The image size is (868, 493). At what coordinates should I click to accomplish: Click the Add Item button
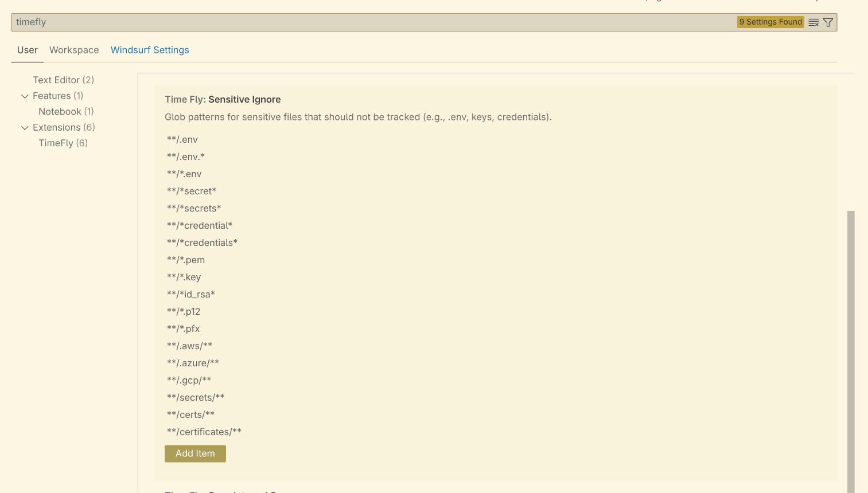195,453
